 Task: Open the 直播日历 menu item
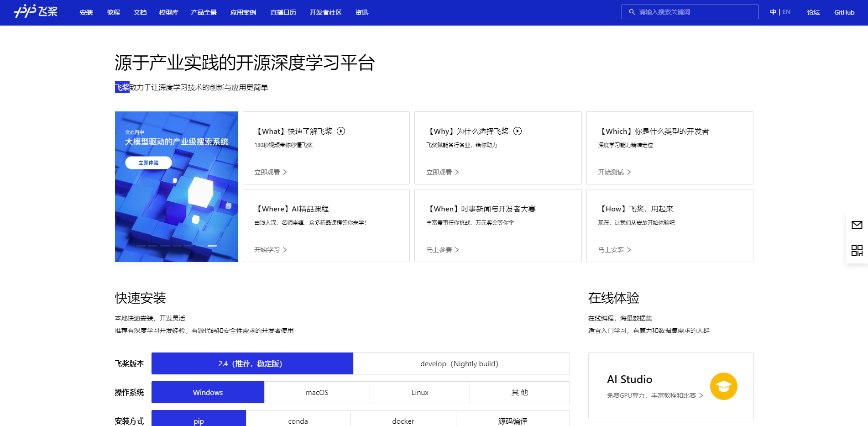[x=283, y=12]
